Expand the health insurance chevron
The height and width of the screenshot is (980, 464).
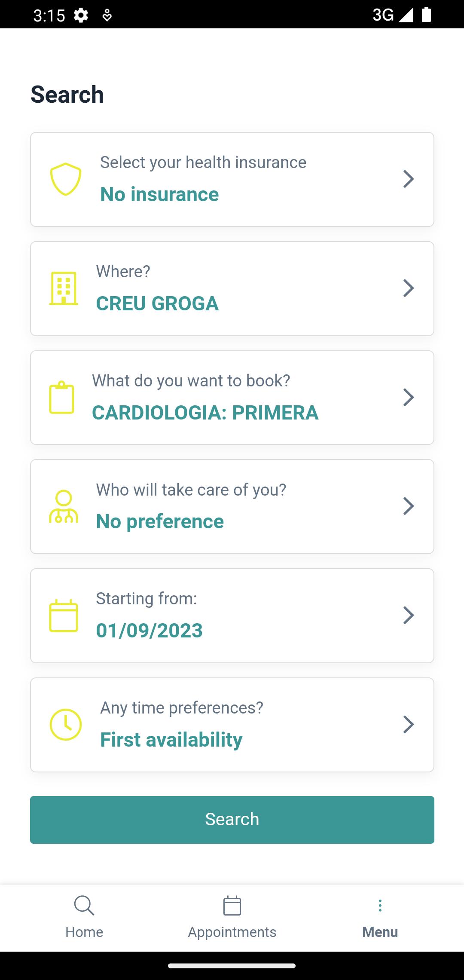[409, 179]
